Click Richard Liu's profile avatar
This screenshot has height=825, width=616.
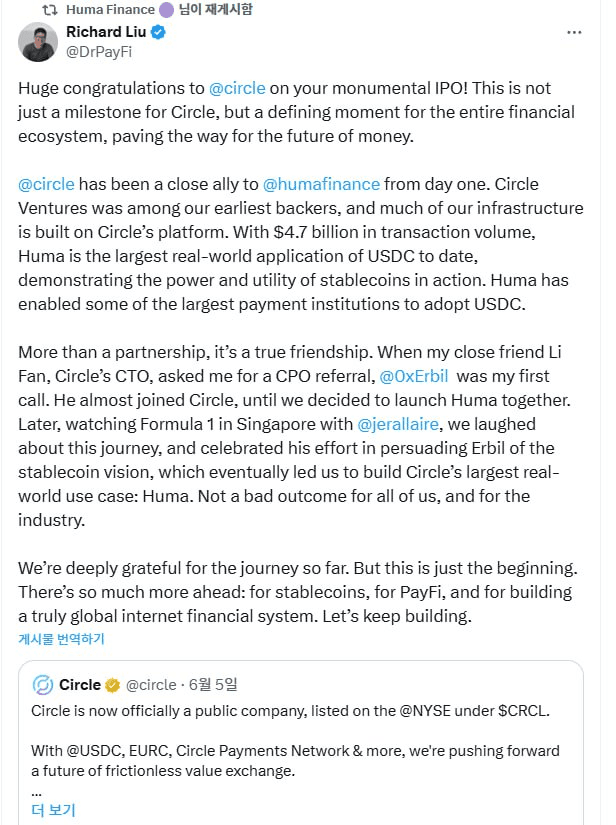38,42
